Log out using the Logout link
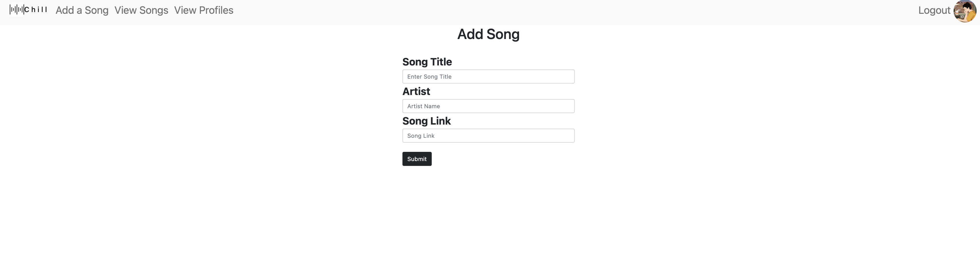This screenshot has height=279, width=980. point(934,10)
